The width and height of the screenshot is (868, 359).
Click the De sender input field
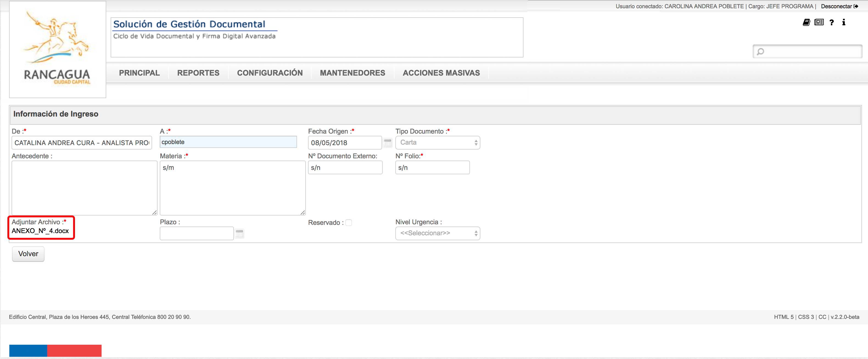point(82,143)
